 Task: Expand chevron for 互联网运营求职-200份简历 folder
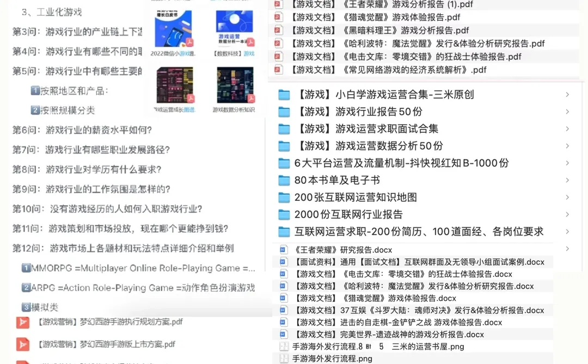coord(567,232)
